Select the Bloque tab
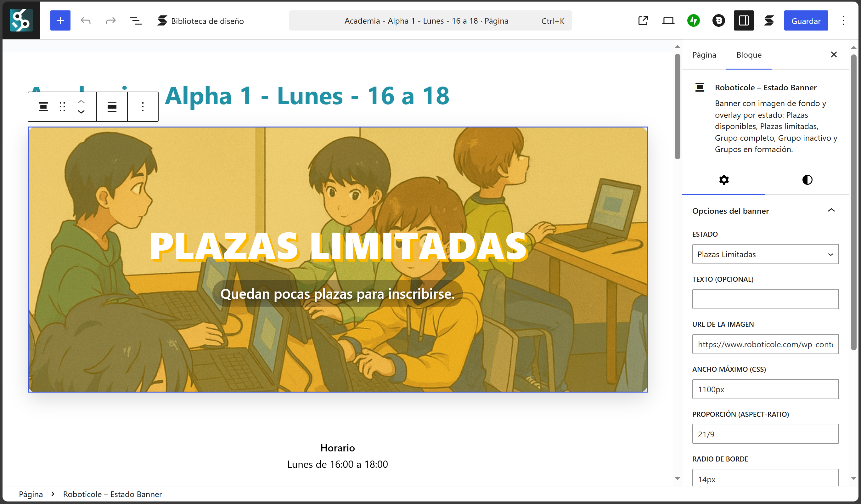This screenshot has height=504, width=861. (x=749, y=55)
